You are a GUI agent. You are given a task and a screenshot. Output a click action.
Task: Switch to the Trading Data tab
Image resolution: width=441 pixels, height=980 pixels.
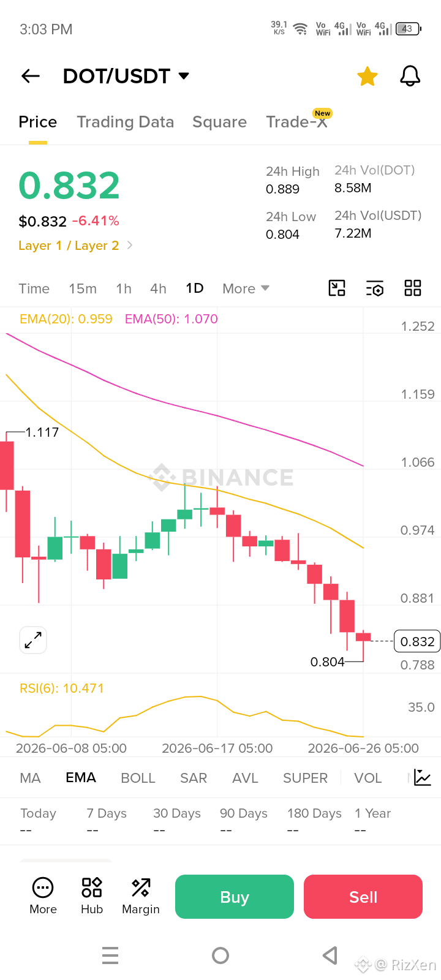[125, 122]
